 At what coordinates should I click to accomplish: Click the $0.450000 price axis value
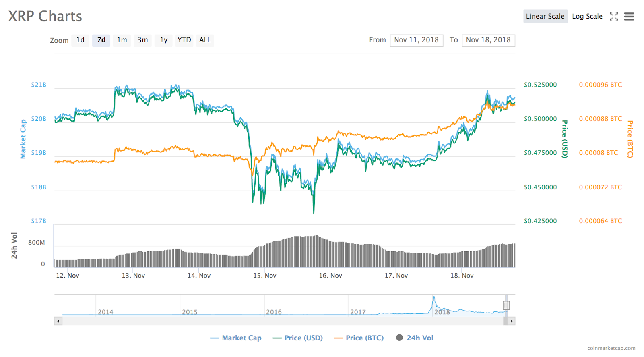click(x=541, y=187)
